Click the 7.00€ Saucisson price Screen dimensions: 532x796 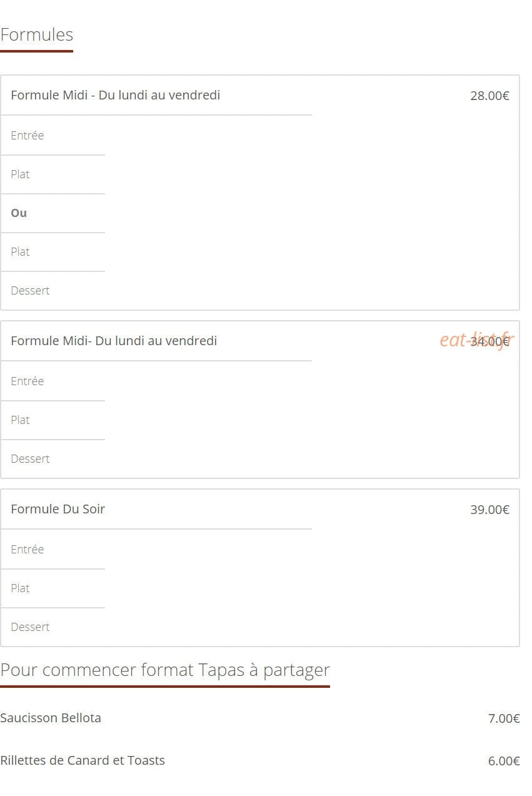click(504, 718)
